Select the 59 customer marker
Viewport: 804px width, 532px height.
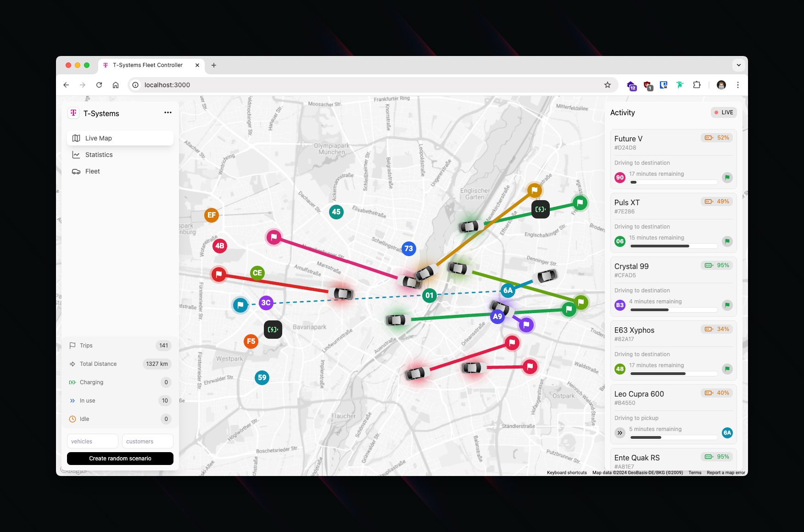262,377
